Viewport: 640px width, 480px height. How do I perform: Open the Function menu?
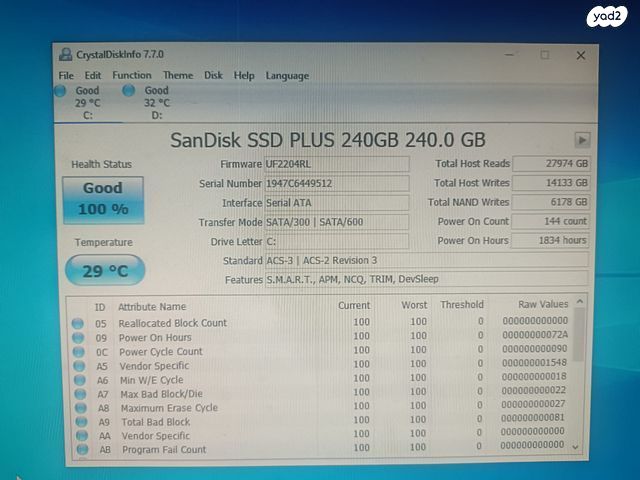[132, 75]
